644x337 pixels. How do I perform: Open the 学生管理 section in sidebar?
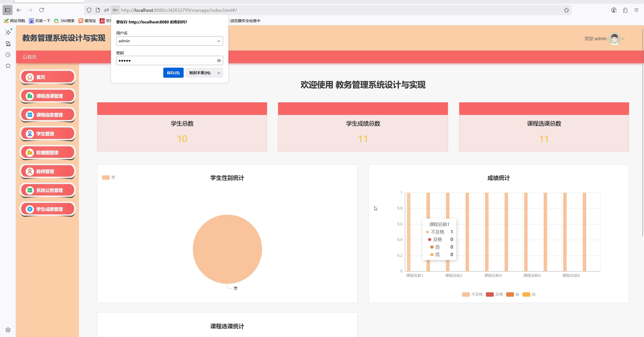[x=47, y=134]
